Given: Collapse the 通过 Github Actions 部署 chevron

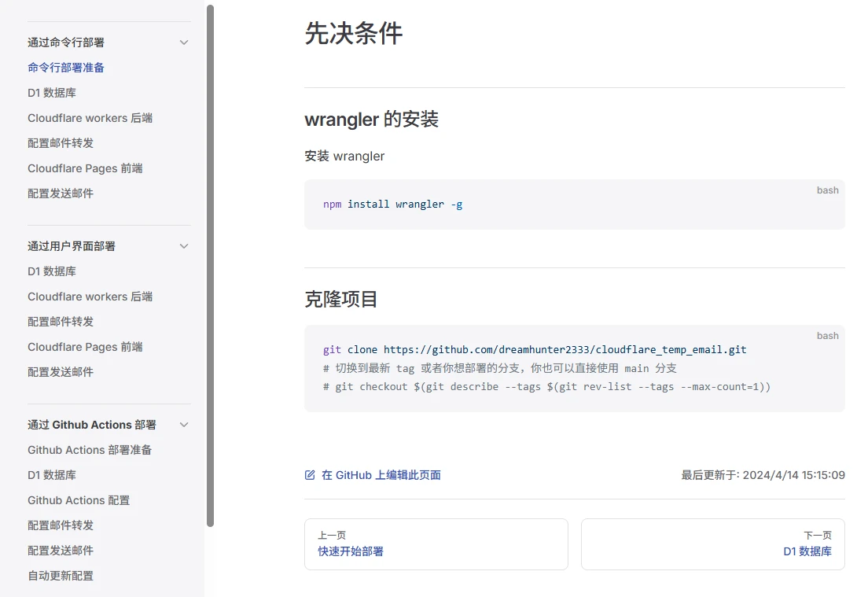Looking at the screenshot, I should (184, 425).
